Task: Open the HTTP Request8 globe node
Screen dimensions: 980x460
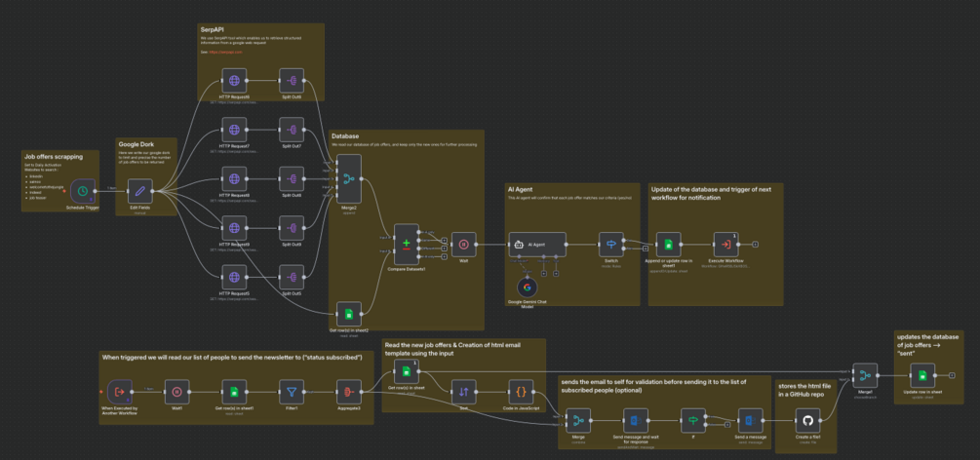Action: coord(234,179)
